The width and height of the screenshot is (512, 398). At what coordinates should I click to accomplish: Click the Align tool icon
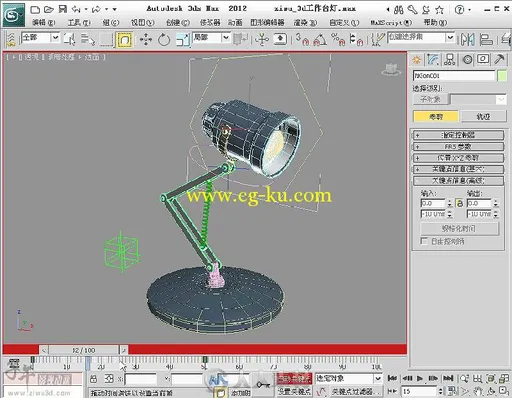click(x=486, y=39)
